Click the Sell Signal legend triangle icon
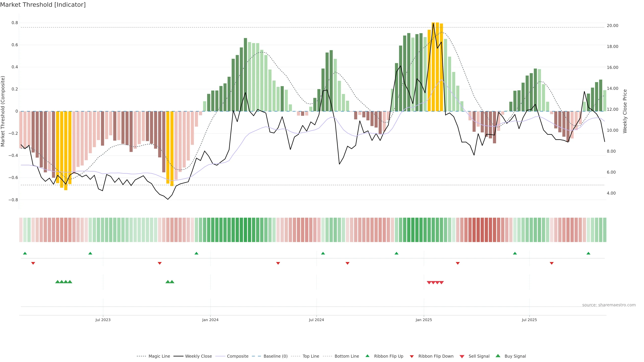644x362 pixels. (x=462, y=356)
